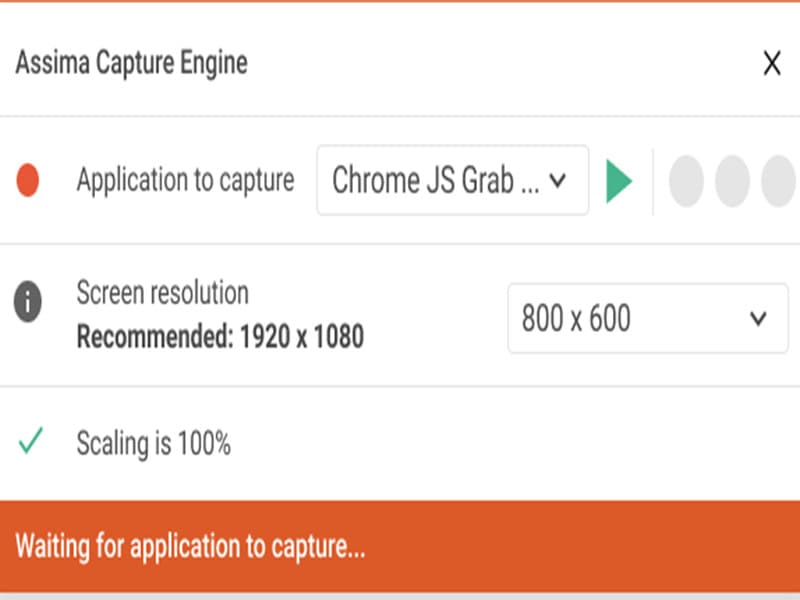Click the Scaling is 100% text
This screenshot has height=600, width=800.
click(153, 443)
